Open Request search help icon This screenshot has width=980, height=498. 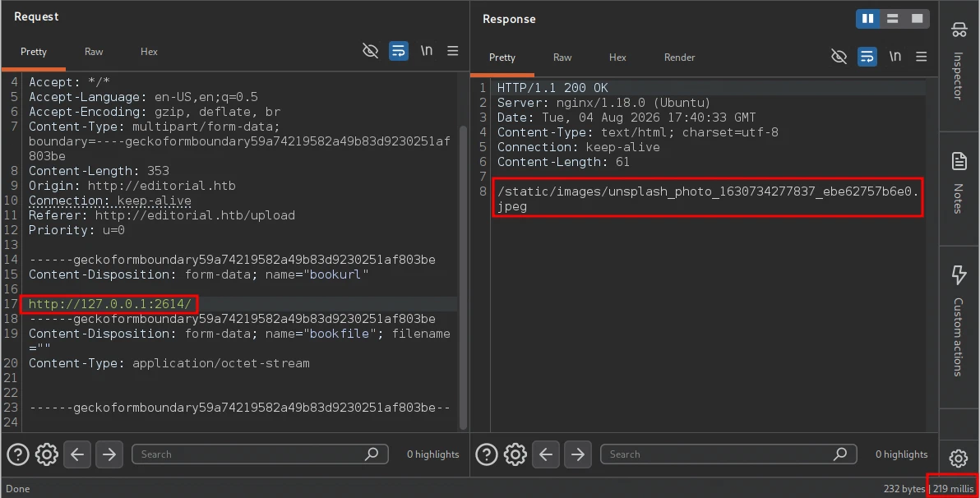pyautogui.click(x=18, y=454)
